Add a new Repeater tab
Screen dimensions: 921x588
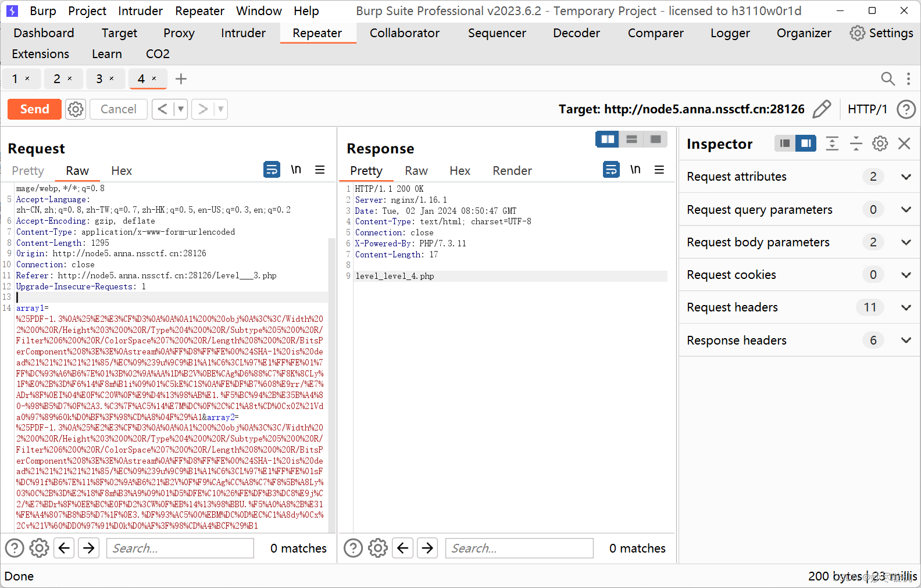point(181,78)
